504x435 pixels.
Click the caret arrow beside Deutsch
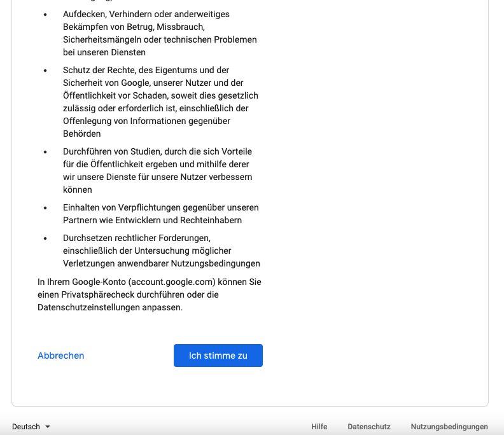(x=48, y=427)
